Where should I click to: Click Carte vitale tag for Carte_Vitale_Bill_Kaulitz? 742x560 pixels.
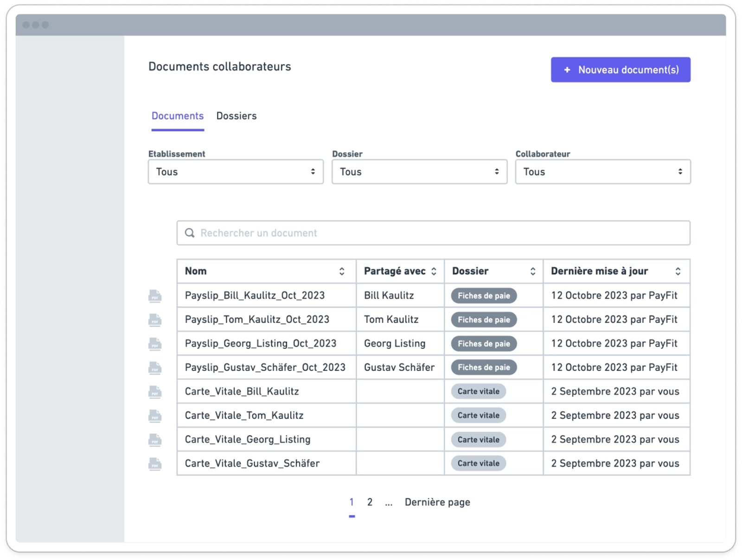(x=478, y=392)
